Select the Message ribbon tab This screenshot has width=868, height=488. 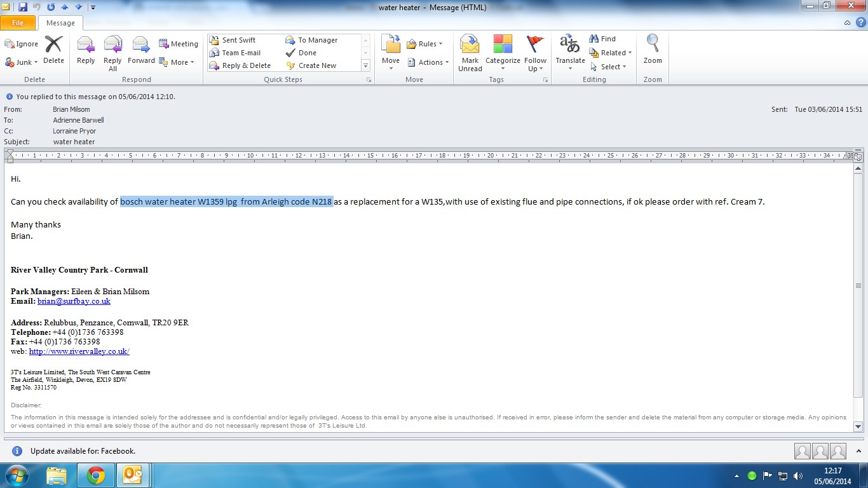click(60, 23)
